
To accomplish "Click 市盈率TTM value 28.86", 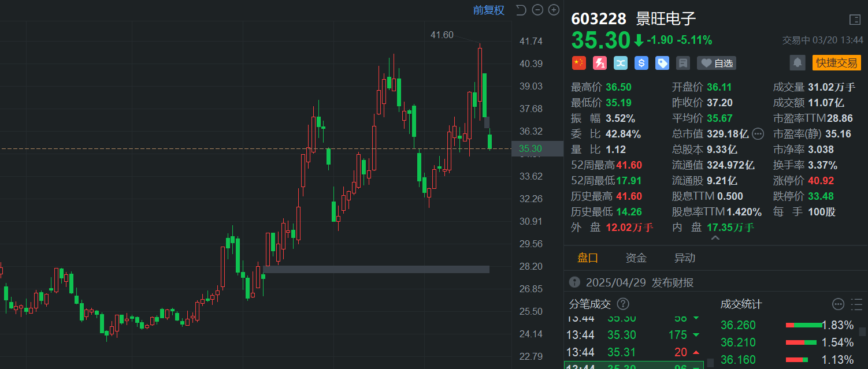I will tap(840, 118).
